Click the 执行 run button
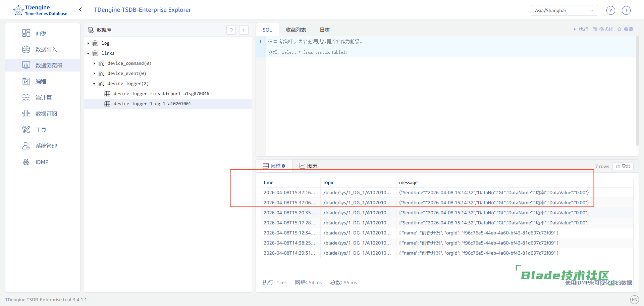The image size is (644, 306). click(x=581, y=30)
